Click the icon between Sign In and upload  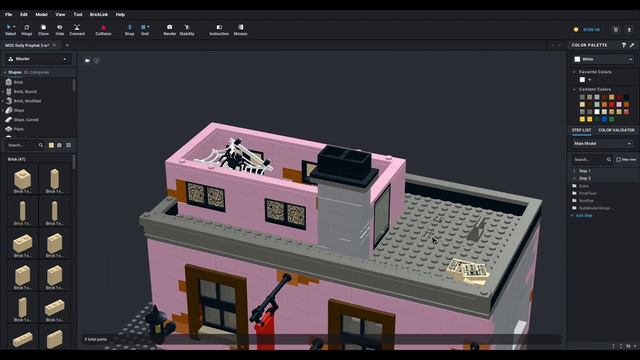(x=616, y=29)
